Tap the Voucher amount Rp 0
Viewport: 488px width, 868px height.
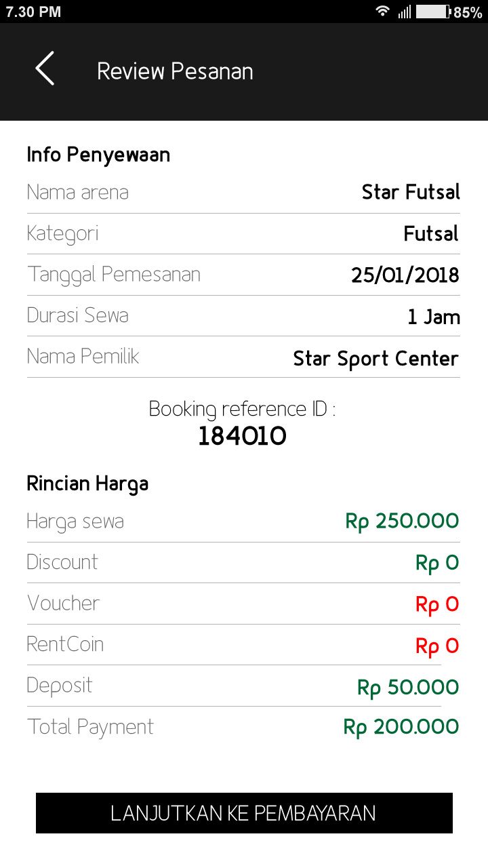coord(437,604)
